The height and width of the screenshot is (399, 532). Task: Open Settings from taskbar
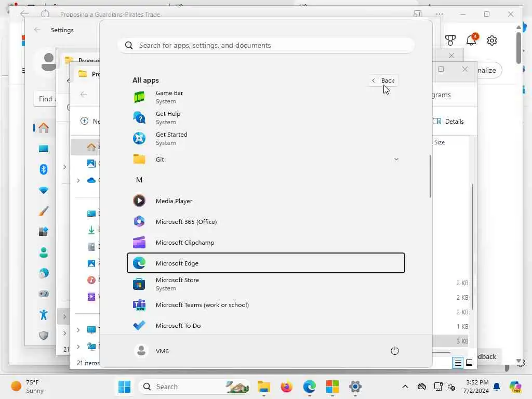tap(355, 387)
